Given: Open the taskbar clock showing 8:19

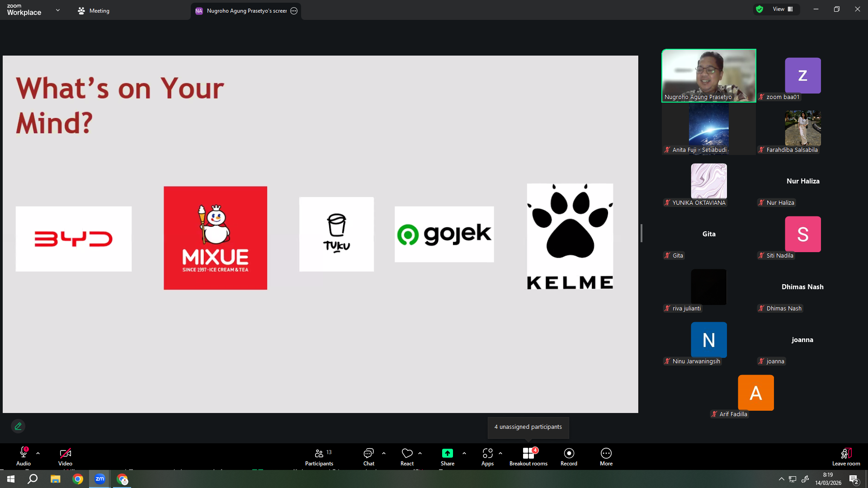Looking at the screenshot, I should coord(828,479).
